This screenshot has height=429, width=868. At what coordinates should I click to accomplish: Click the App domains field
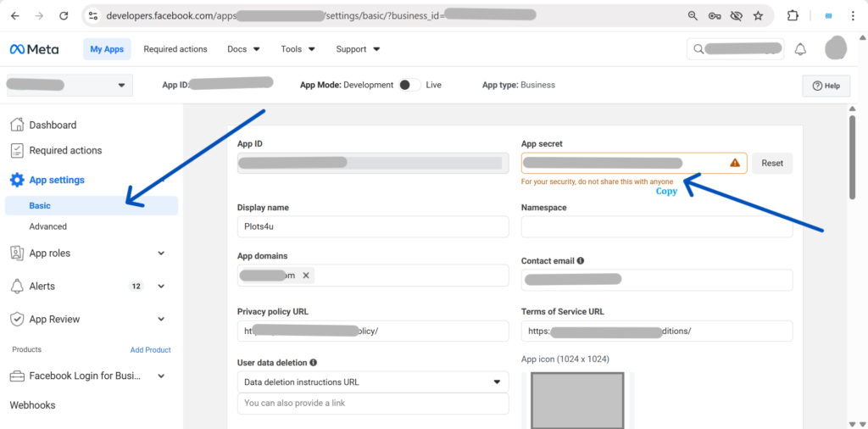click(373, 275)
